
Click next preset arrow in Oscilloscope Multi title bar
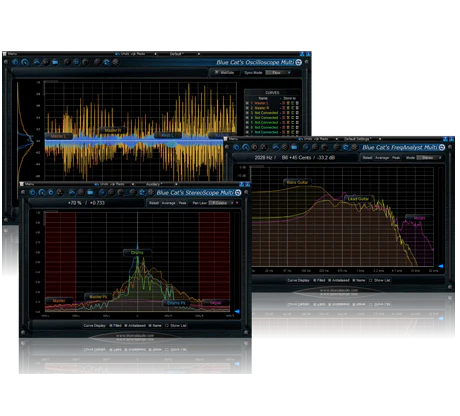click(x=199, y=54)
